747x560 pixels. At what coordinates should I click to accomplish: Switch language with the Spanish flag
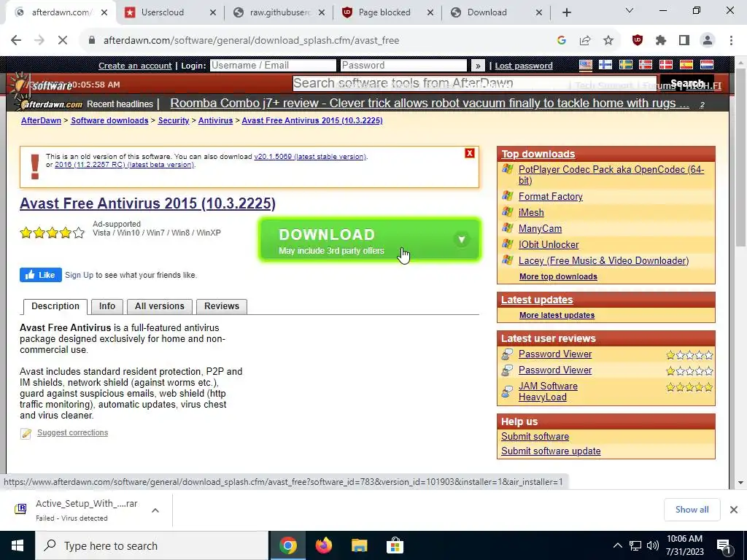686,65
